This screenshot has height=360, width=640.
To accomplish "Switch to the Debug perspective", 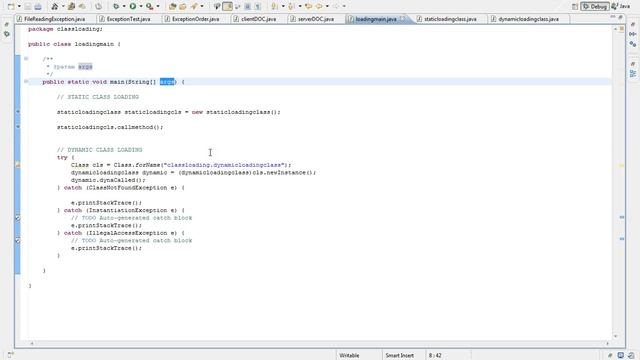I will click(595, 6).
